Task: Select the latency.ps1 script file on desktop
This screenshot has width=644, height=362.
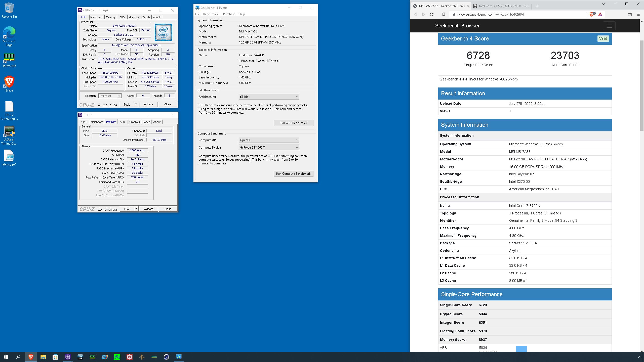Action: pos(9,158)
